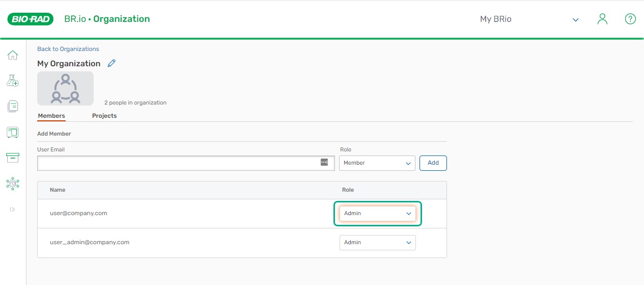The image size is (644, 285).
Task: Open the role dropdown for user@company.com
Action: tap(377, 214)
